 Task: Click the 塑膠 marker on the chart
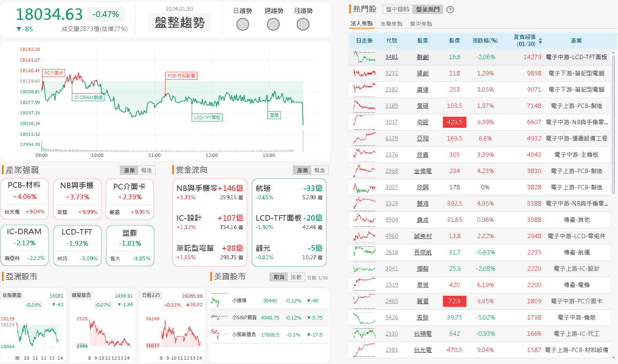pos(274,115)
